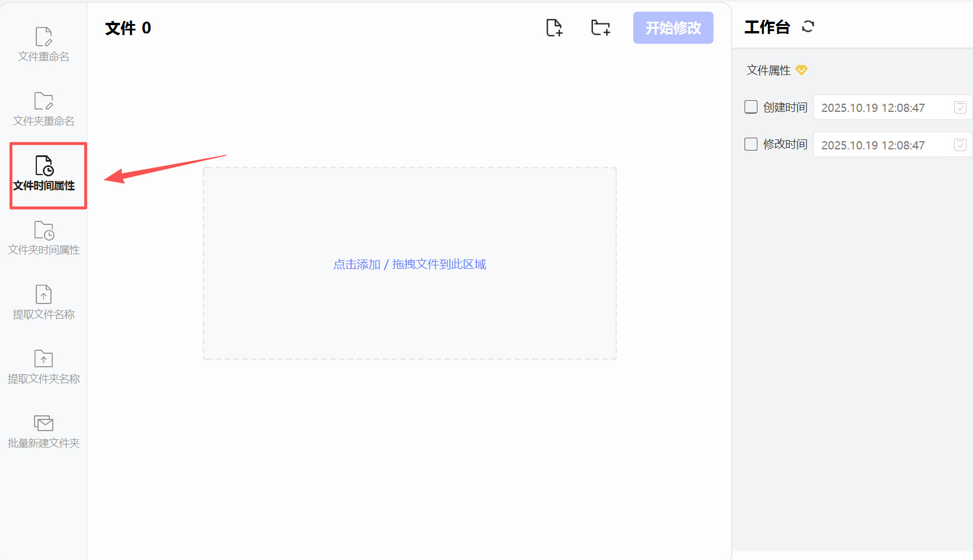The image size is (973, 560).
Task: Open the creation time date picker dropdown
Action: (960, 107)
